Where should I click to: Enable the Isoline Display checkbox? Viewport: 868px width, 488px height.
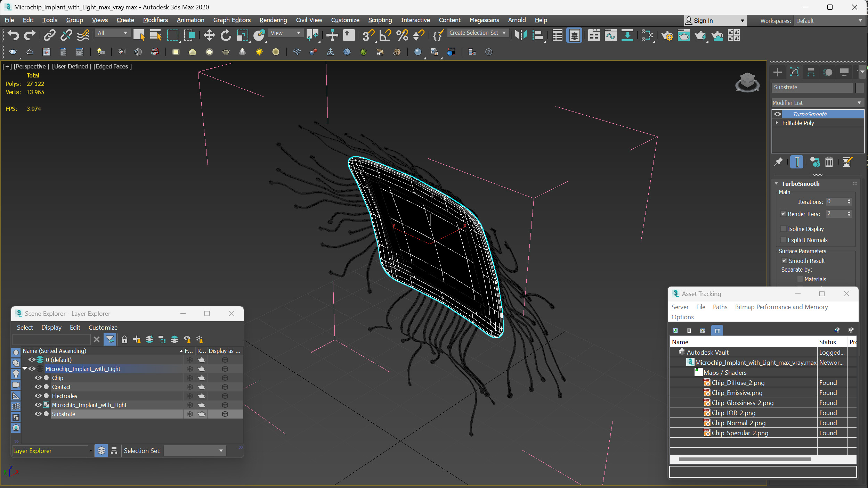(784, 229)
